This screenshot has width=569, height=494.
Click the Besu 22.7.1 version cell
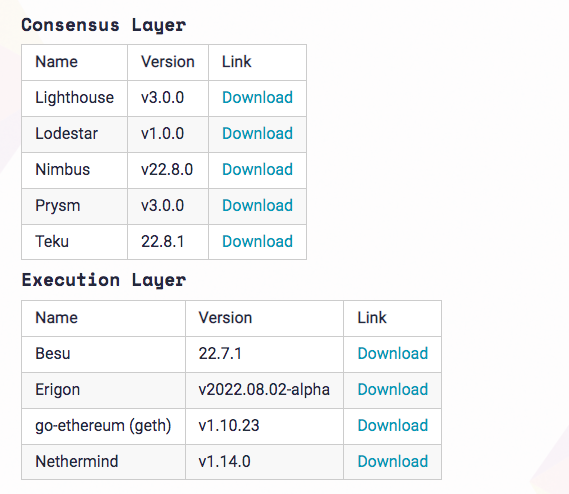pyautogui.click(x=264, y=354)
